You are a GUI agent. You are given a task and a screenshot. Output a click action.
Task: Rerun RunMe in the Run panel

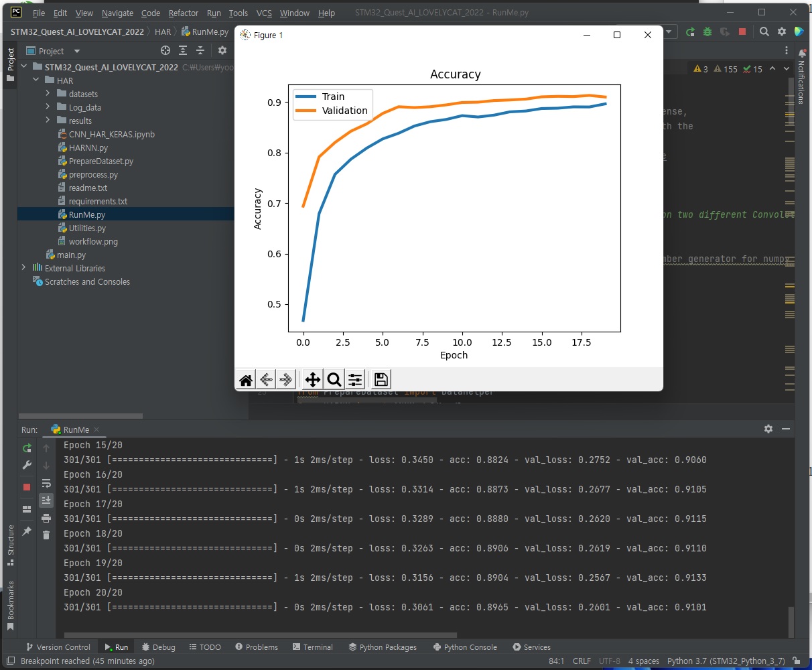click(x=27, y=448)
